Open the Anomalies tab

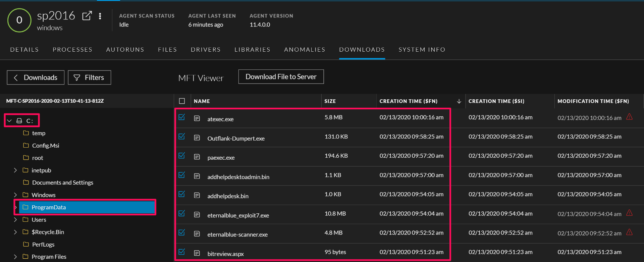(305, 50)
